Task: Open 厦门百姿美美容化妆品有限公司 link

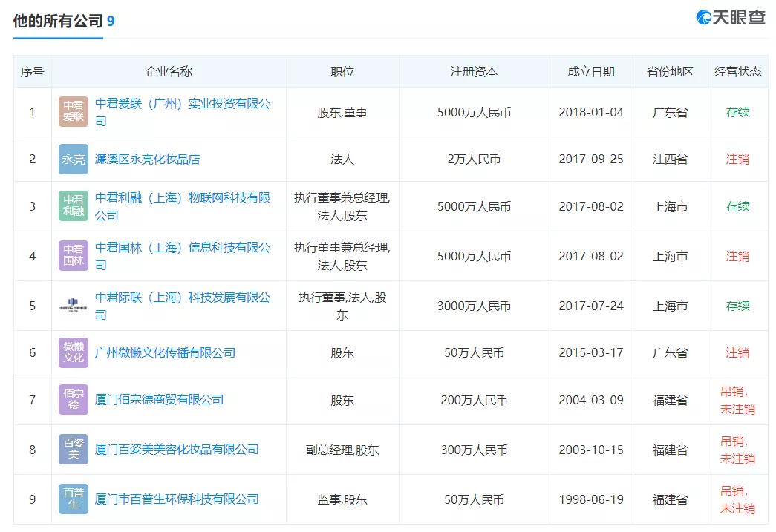Action: [177, 450]
